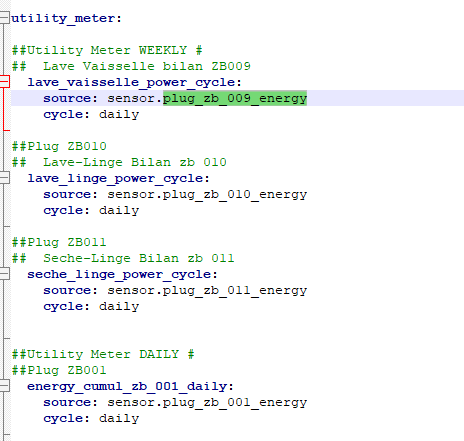
Task: Click sensor.plug_zb_011_energy source value
Action: tap(207, 290)
